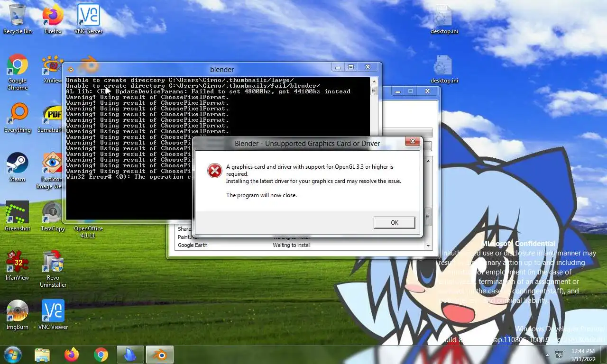Screen dimensions: 607x364
Task: Select the Revo Uninstaller desktop shortcut
Action: [x=53, y=269]
